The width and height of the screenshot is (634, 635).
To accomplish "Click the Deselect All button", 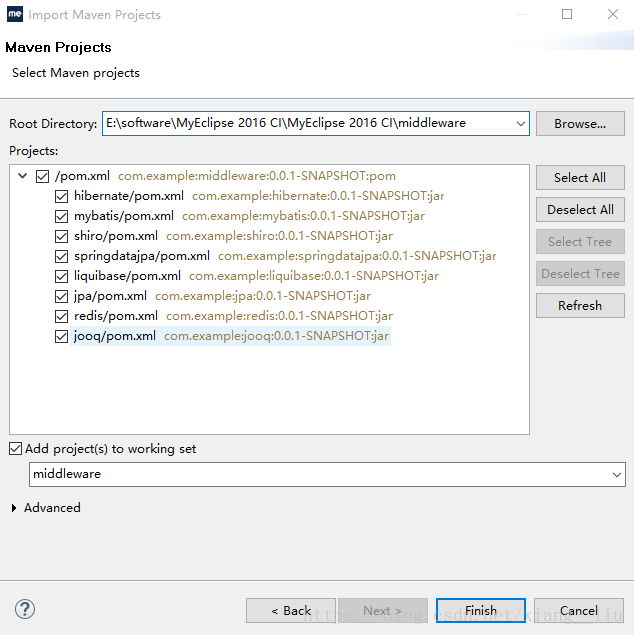I will pos(580,209).
